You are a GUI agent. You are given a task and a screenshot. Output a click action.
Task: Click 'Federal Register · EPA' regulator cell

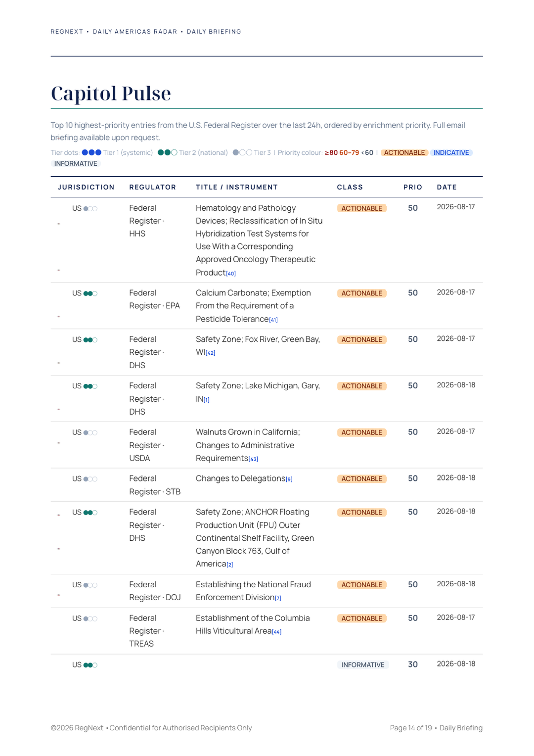155,300
